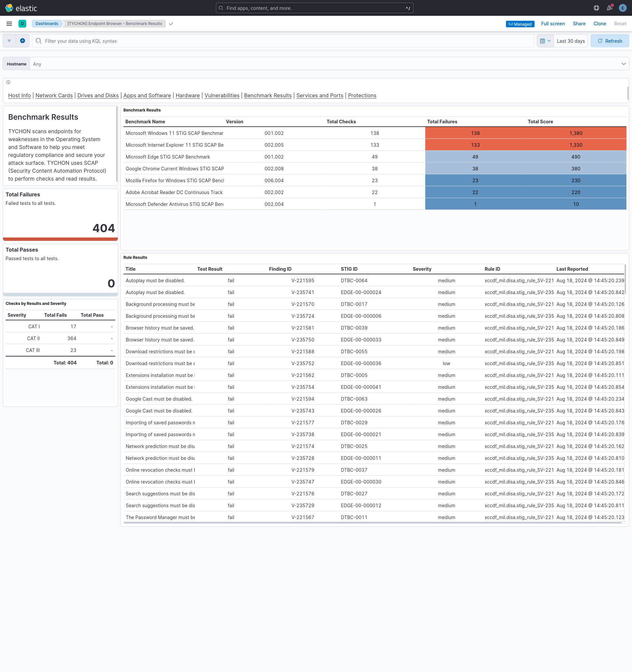Open the Network Cards link
The height and width of the screenshot is (672, 632).
point(54,95)
